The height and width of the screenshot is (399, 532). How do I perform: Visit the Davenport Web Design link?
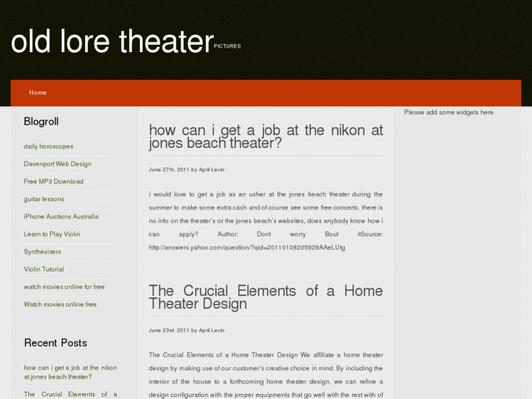click(58, 164)
